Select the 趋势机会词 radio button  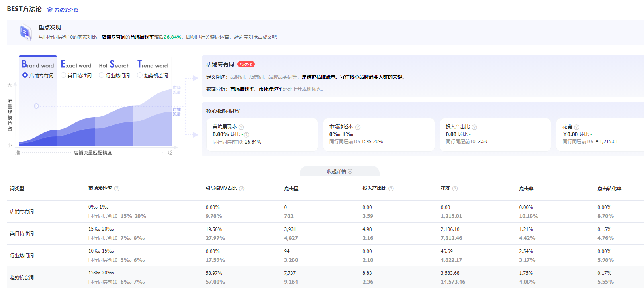pyautogui.click(x=140, y=75)
